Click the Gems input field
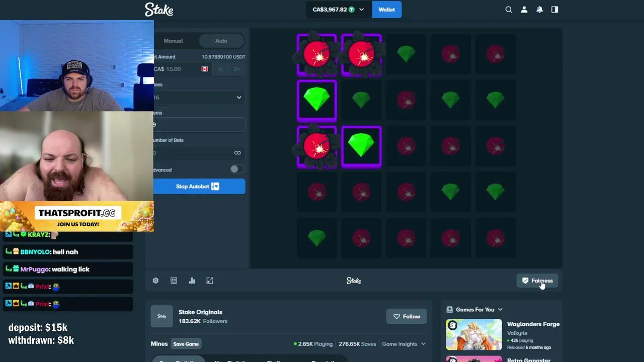The width and height of the screenshot is (644, 362). [x=199, y=125]
